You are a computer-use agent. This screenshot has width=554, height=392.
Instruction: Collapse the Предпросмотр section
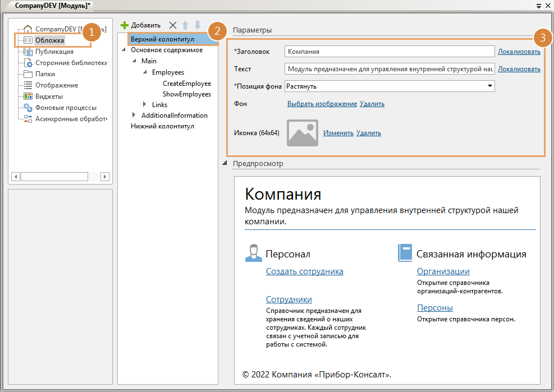225,164
